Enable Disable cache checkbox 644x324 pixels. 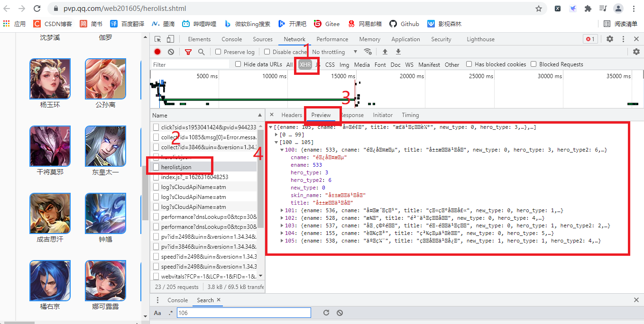point(267,52)
